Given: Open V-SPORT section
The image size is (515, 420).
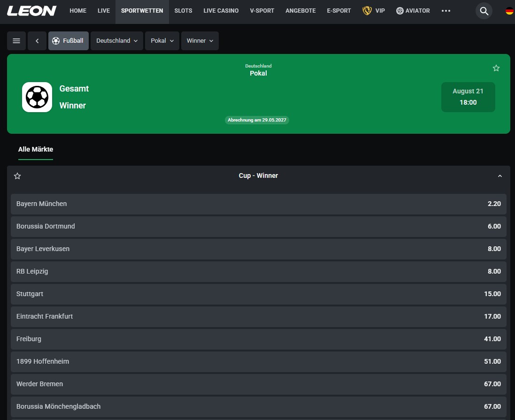Looking at the screenshot, I should [x=262, y=11].
